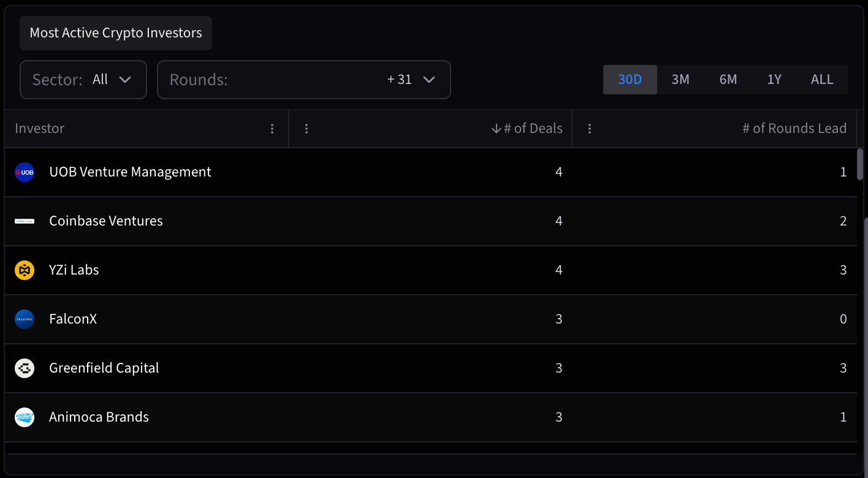Open Animoca Brands investor
The image size is (868, 478).
point(99,417)
